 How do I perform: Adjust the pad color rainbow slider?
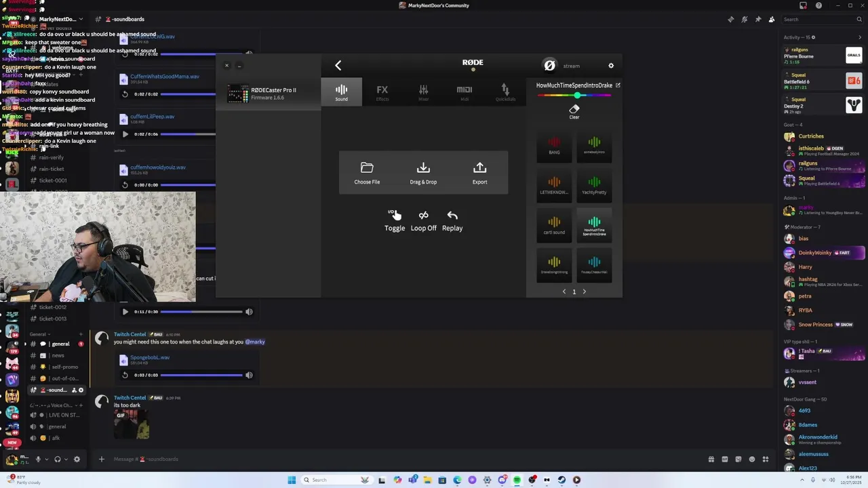[574, 96]
